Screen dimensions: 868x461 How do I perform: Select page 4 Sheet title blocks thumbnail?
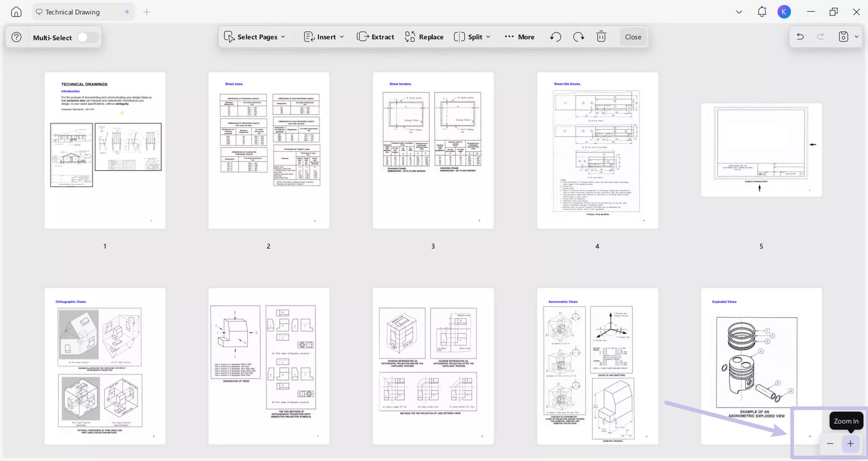click(598, 151)
